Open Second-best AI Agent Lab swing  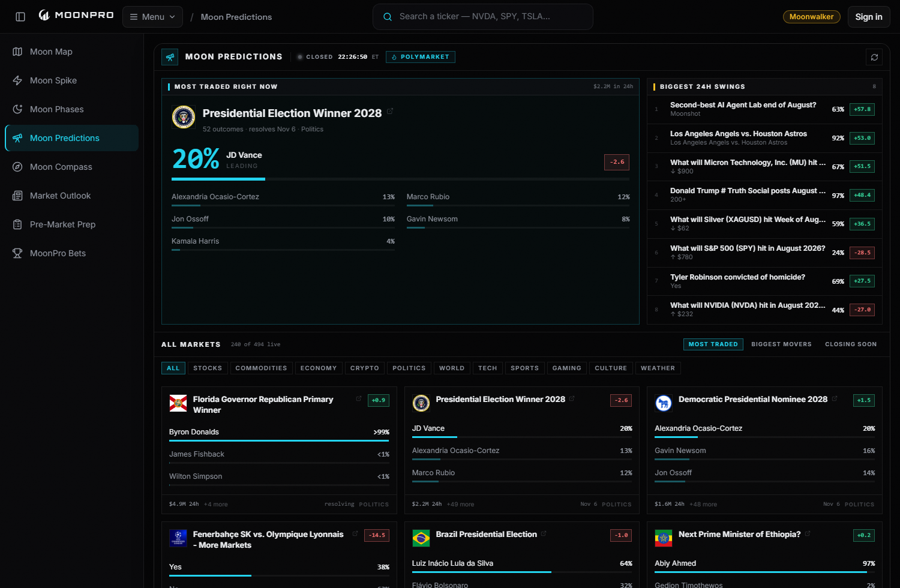pos(764,109)
